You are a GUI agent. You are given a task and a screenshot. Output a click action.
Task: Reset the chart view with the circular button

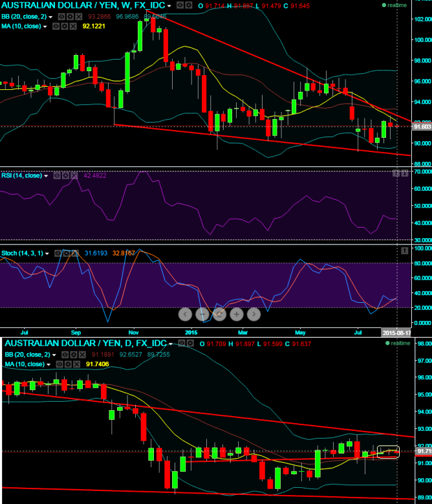point(220,314)
